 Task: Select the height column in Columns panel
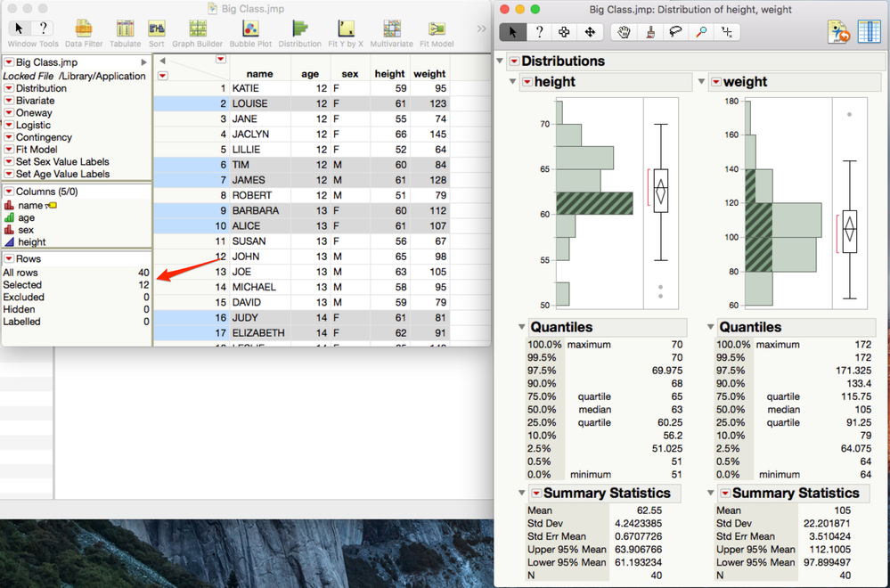pyautogui.click(x=32, y=242)
